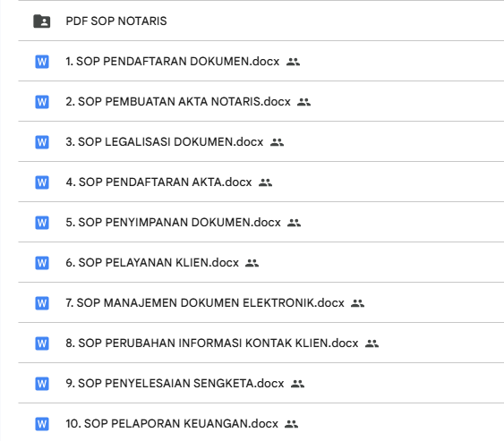Click Word icon for SOP PEMBUATAN AKTA NOTARIS
The width and height of the screenshot is (504, 441).
point(42,102)
